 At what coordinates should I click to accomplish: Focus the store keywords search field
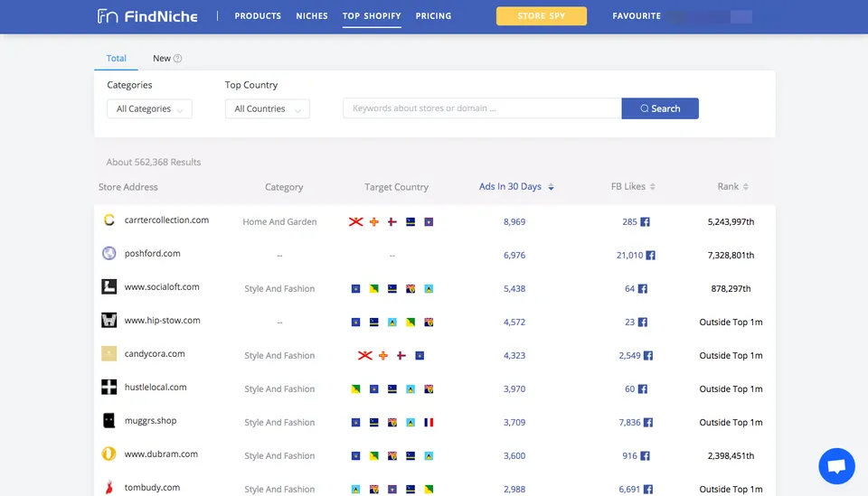click(x=482, y=108)
